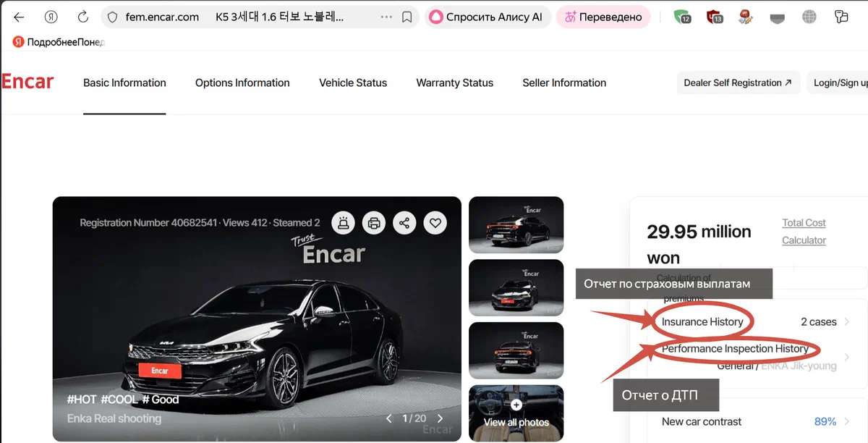Switch to the Seller Information tab

pyautogui.click(x=564, y=83)
